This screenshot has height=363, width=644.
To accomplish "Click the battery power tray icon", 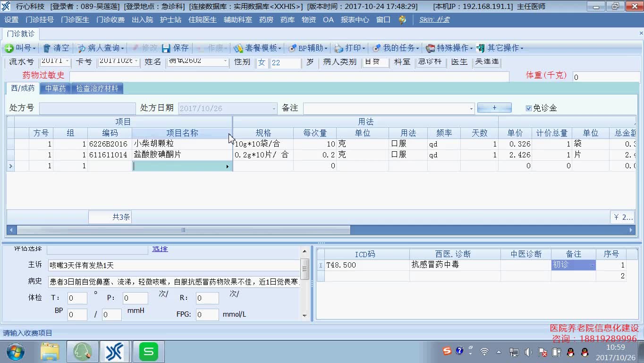I will click(557, 352).
